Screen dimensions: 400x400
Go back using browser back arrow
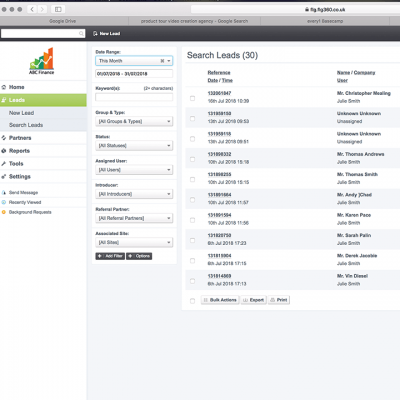point(32,9)
